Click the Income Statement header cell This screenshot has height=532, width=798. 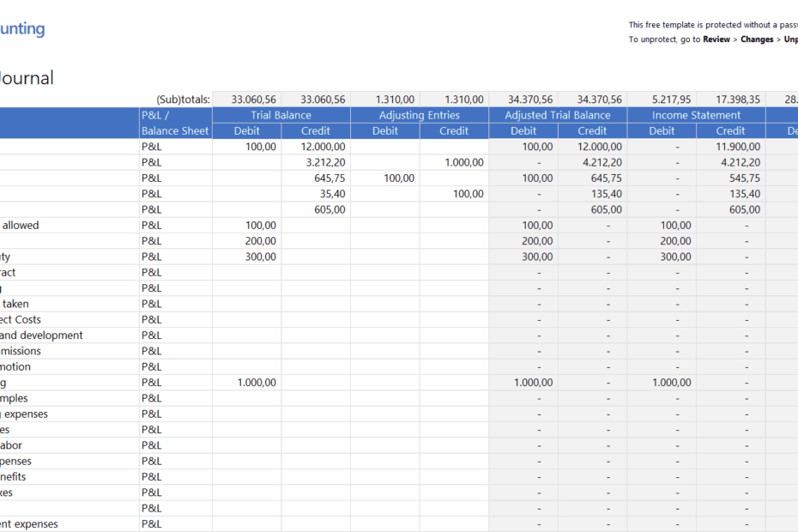pyautogui.click(x=695, y=114)
